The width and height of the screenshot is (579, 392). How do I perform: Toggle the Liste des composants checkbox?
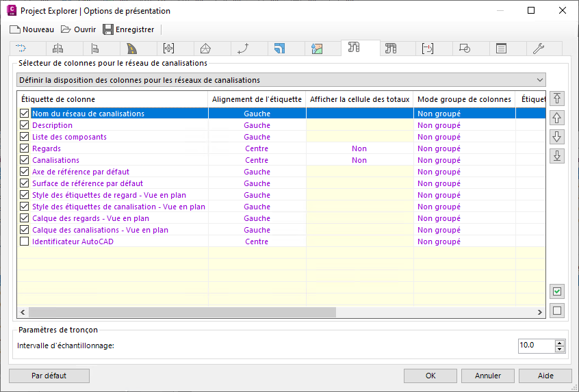coord(25,137)
